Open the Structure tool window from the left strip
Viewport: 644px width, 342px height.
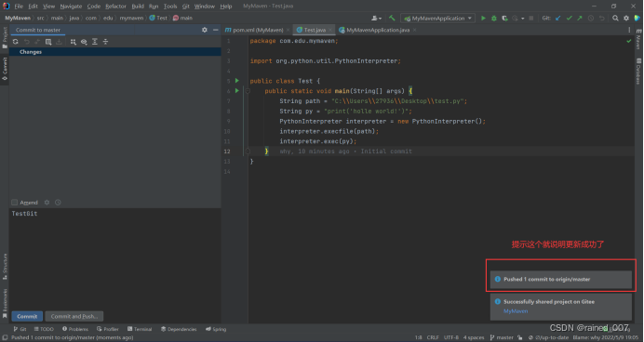(5, 267)
